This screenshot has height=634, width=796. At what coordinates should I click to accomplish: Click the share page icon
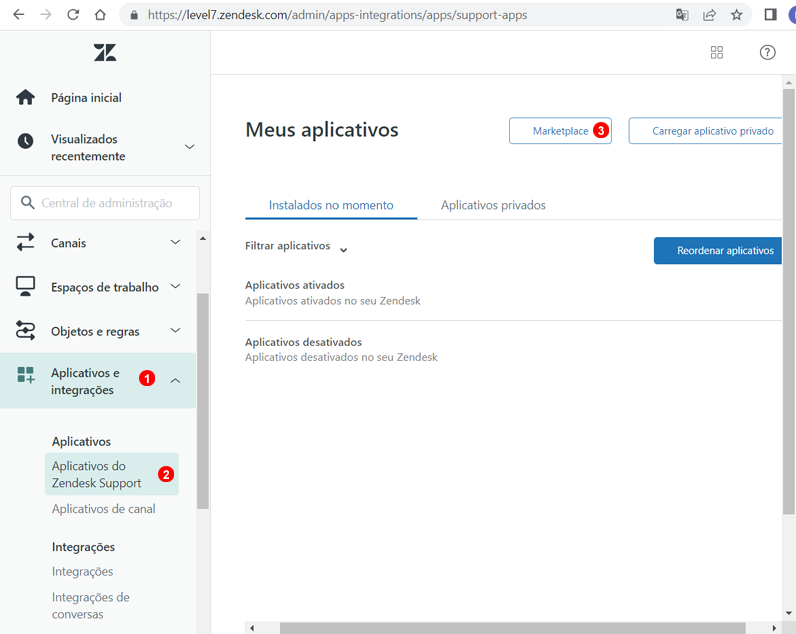[x=709, y=15]
